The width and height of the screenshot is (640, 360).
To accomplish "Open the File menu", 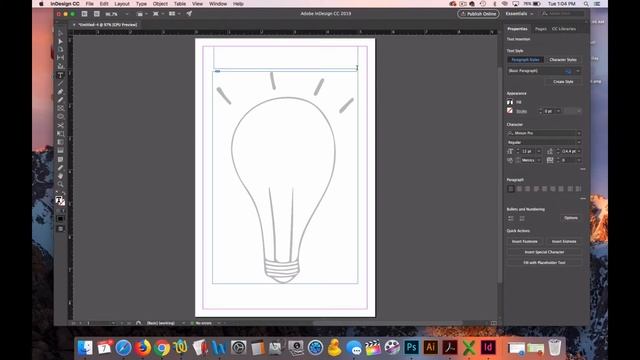I will point(89,4).
